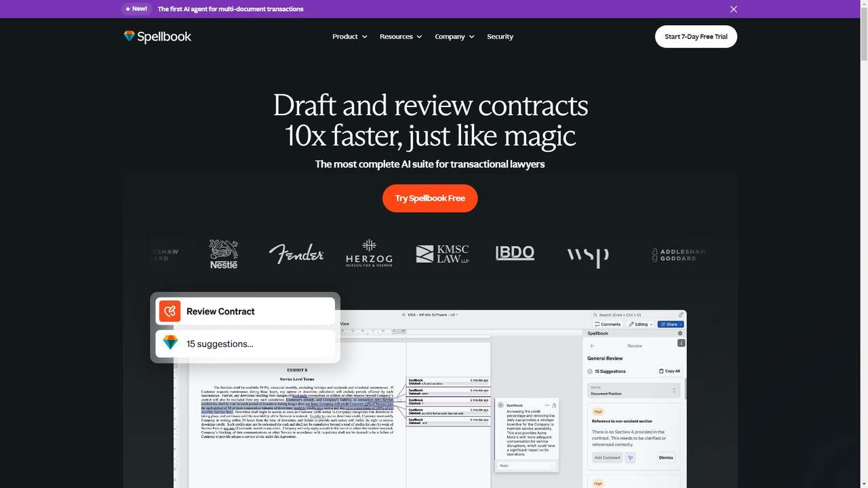Expand the Company menu
Screen dimensions: 868x488
(454, 37)
